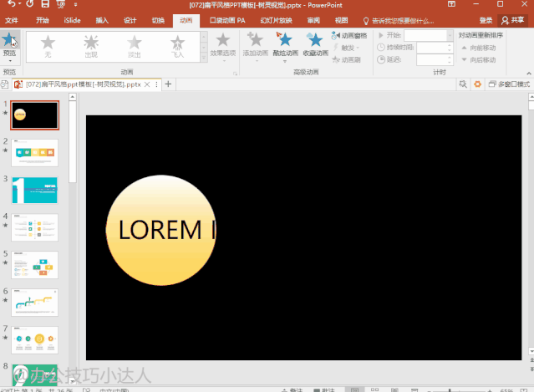Choose the 飞入 (Fly In) animation
The image size is (534, 392).
click(178, 45)
